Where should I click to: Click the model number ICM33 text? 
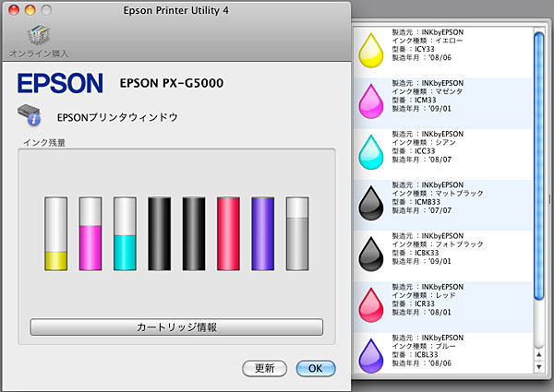[426, 100]
